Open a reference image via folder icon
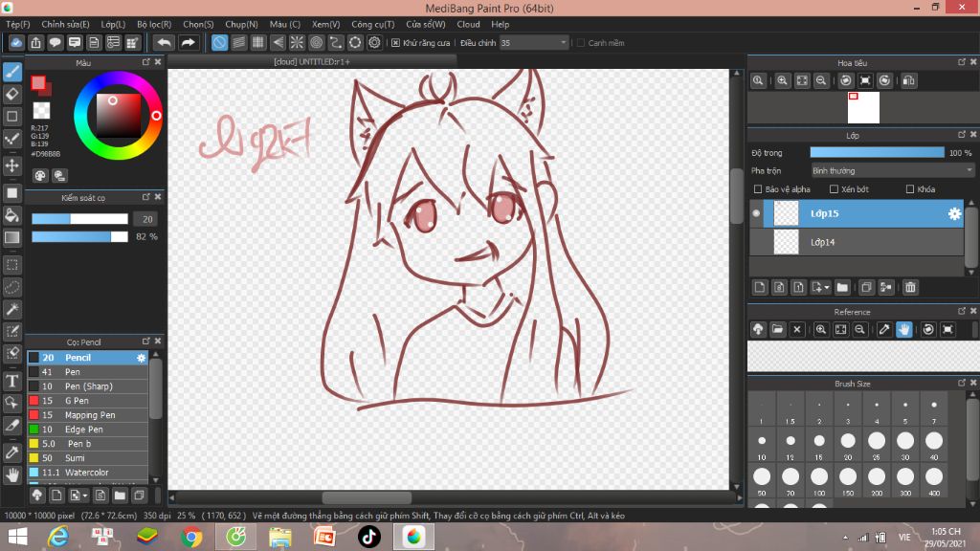Screen dimensions: 980x551 (x=777, y=329)
